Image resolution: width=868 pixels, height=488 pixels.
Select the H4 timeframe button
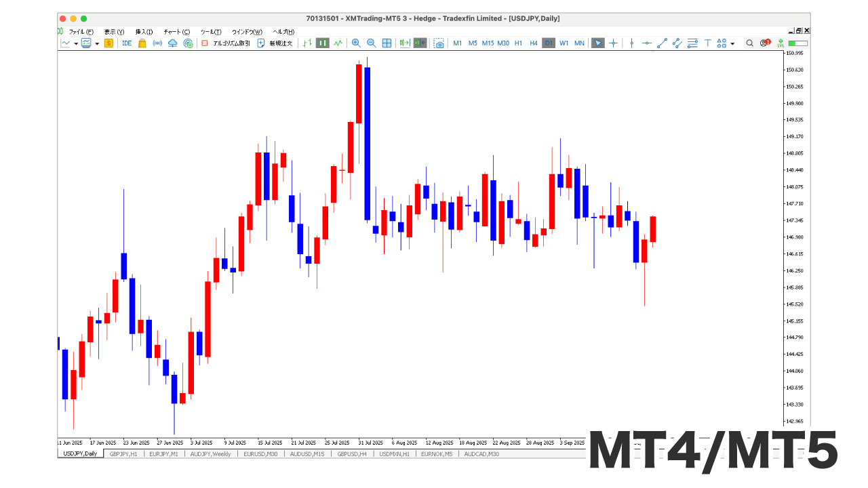click(534, 43)
